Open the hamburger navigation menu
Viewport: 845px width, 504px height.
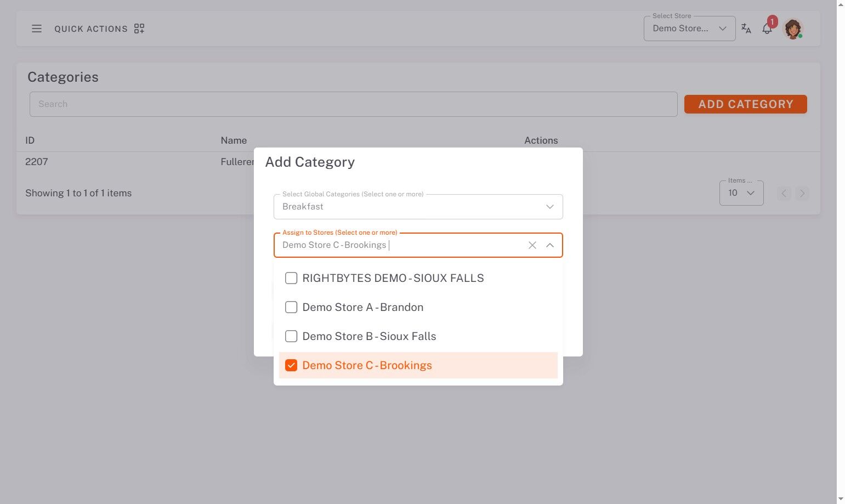pos(37,29)
